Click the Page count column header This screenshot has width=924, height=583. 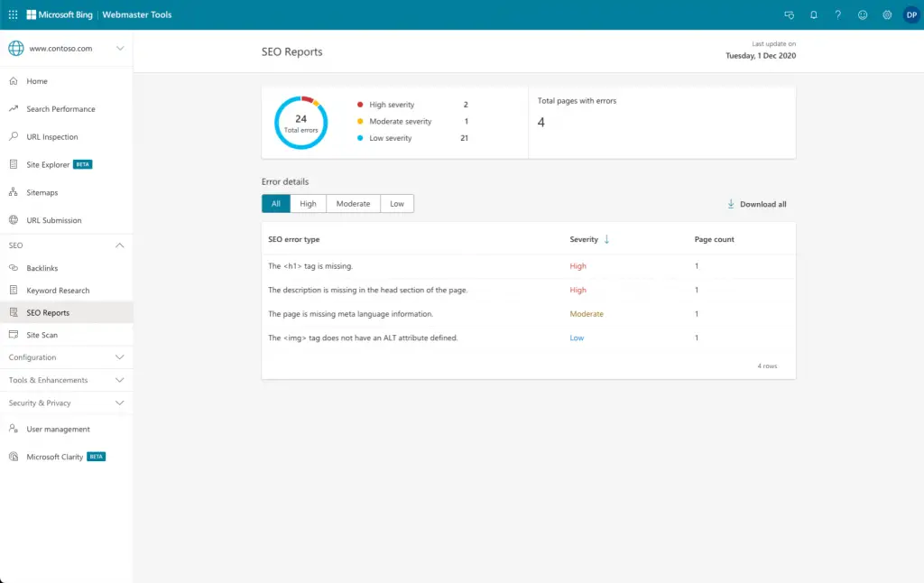(x=715, y=239)
